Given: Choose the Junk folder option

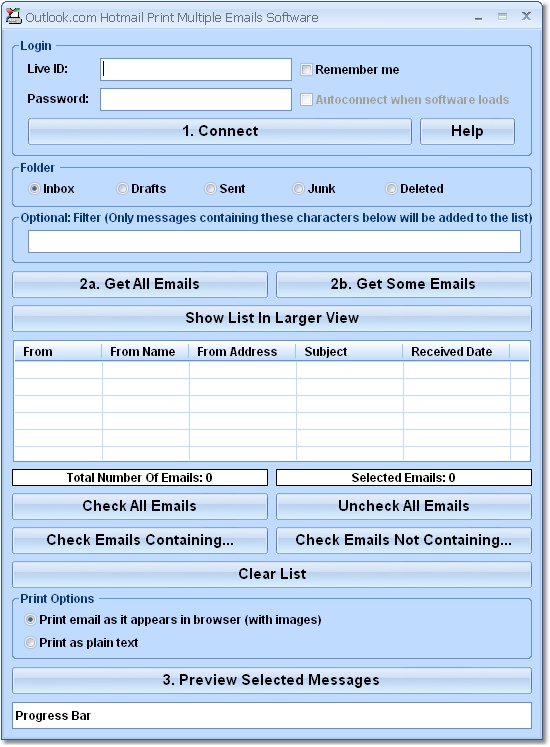Looking at the screenshot, I should [x=298, y=189].
